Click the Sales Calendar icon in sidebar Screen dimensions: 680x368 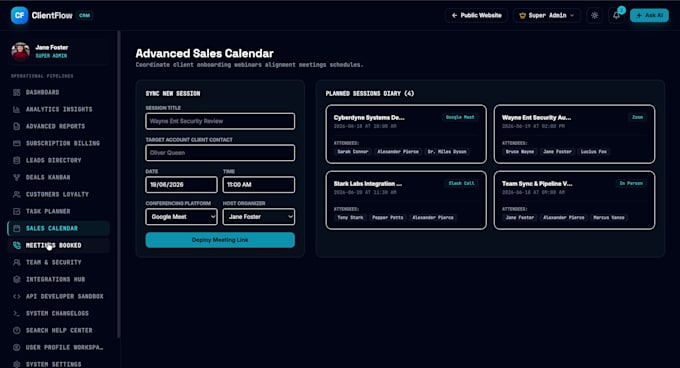tap(16, 228)
